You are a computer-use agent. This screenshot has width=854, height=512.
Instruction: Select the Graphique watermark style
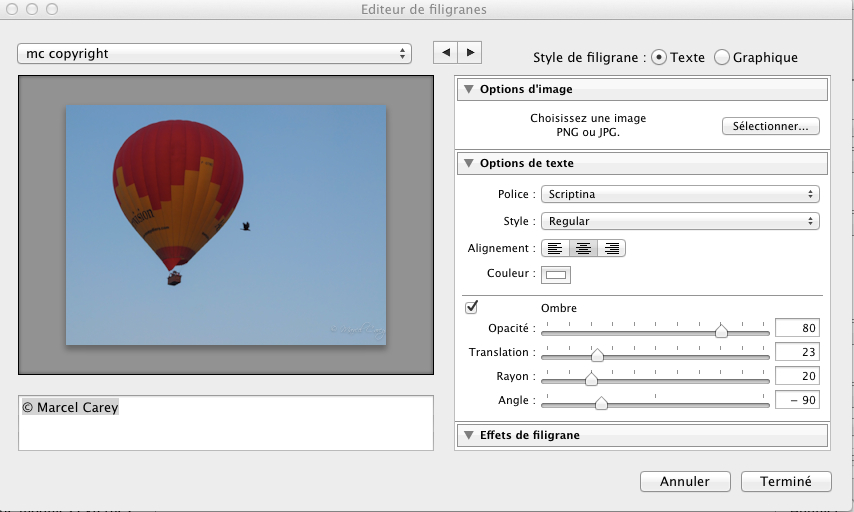(722, 58)
